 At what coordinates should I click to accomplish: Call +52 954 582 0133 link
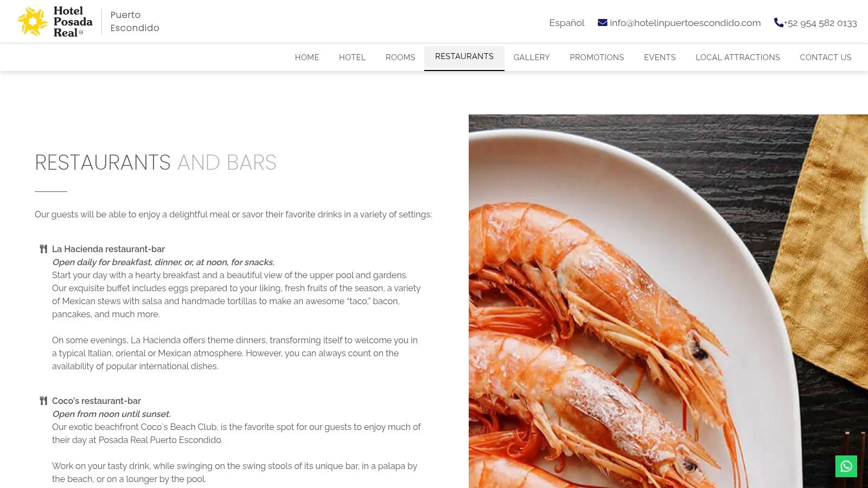820,23
